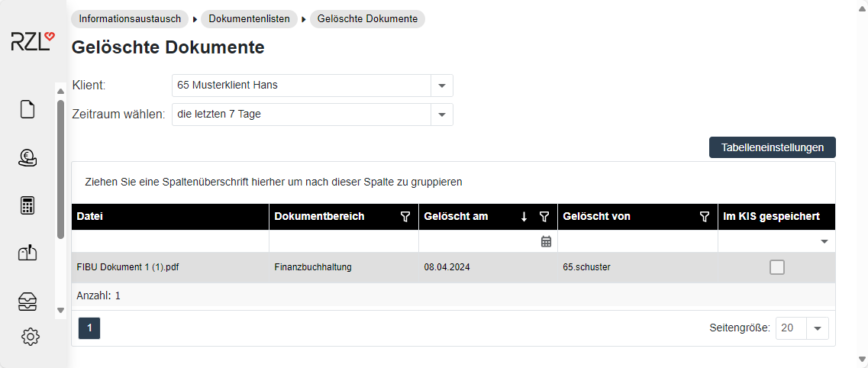This screenshot has height=368, width=868.
Task: Select page 1 in pagination
Action: point(89,328)
